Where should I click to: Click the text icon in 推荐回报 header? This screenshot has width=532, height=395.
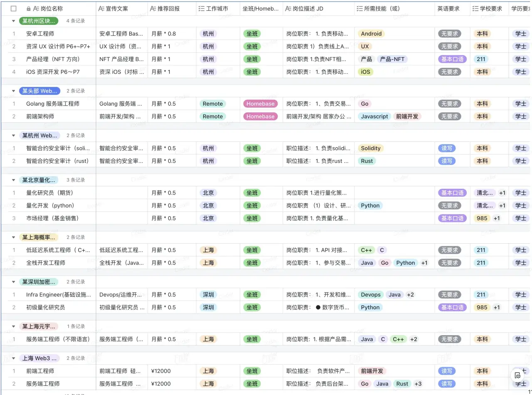click(x=153, y=8)
